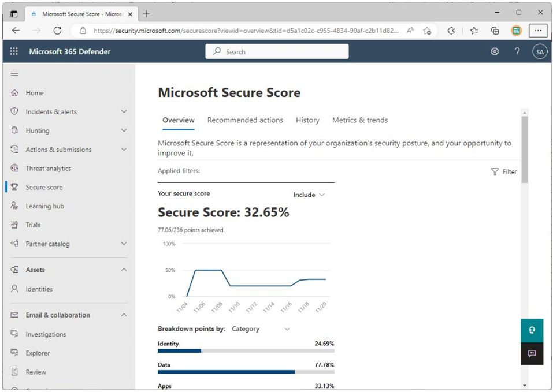Click the Hunting icon in sidebar
This screenshot has height=392, width=553.
(14, 130)
